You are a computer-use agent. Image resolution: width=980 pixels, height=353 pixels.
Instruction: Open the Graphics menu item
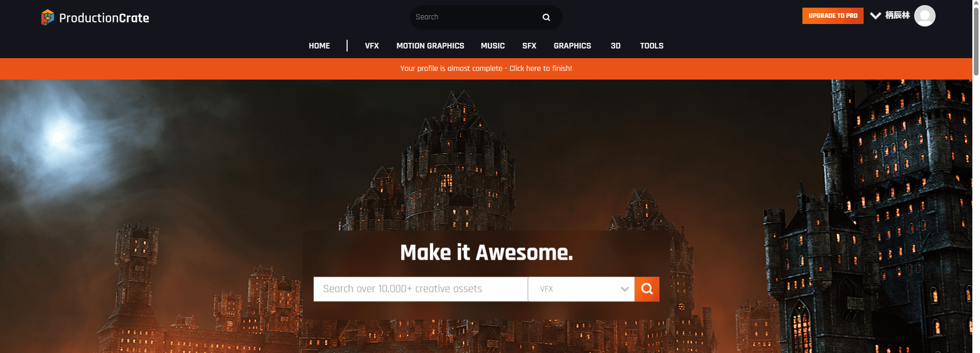click(x=572, y=46)
